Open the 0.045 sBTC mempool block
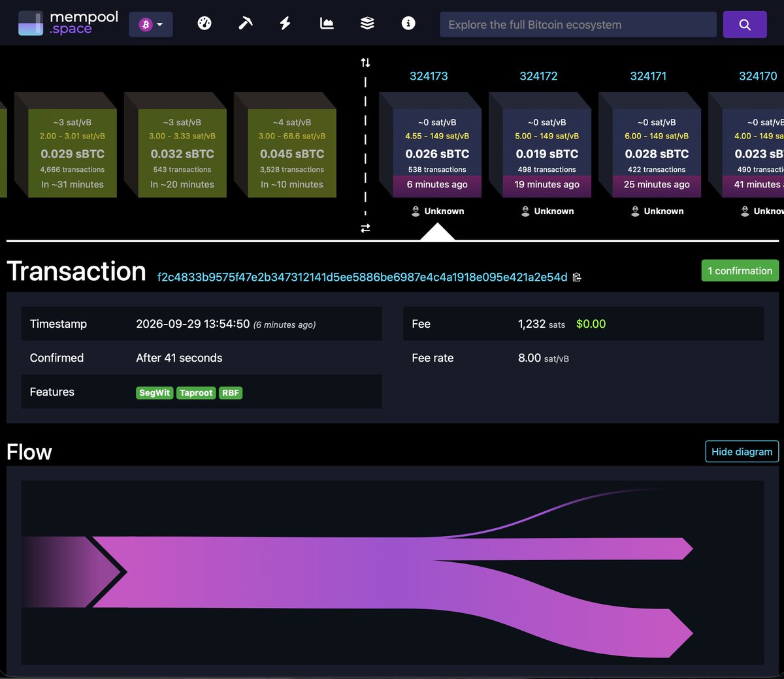784x679 pixels. coord(292,153)
